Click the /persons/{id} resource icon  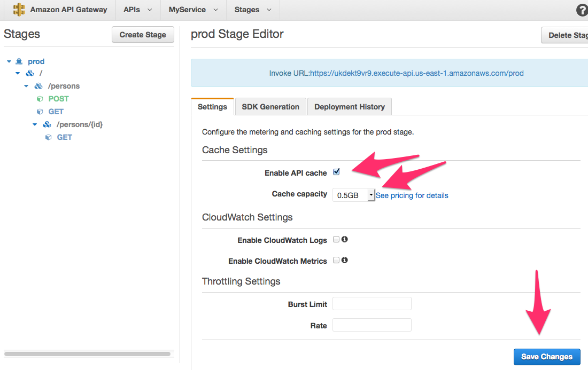tap(47, 124)
